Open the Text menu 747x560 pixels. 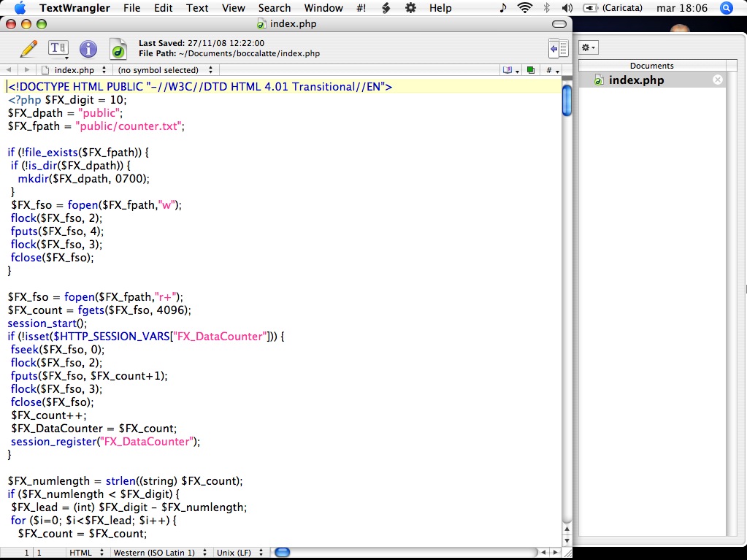pos(197,8)
